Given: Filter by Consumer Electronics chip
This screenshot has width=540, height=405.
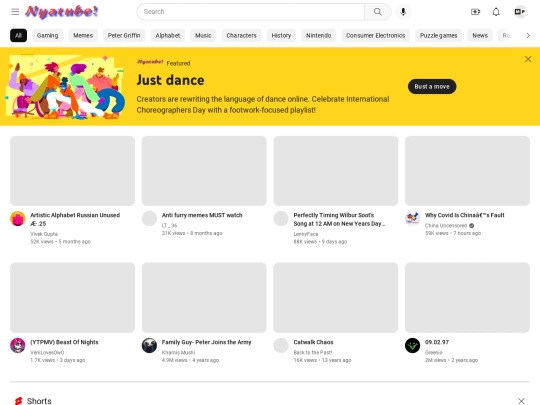Looking at the screenshot, I should click(x=375, y=35).
